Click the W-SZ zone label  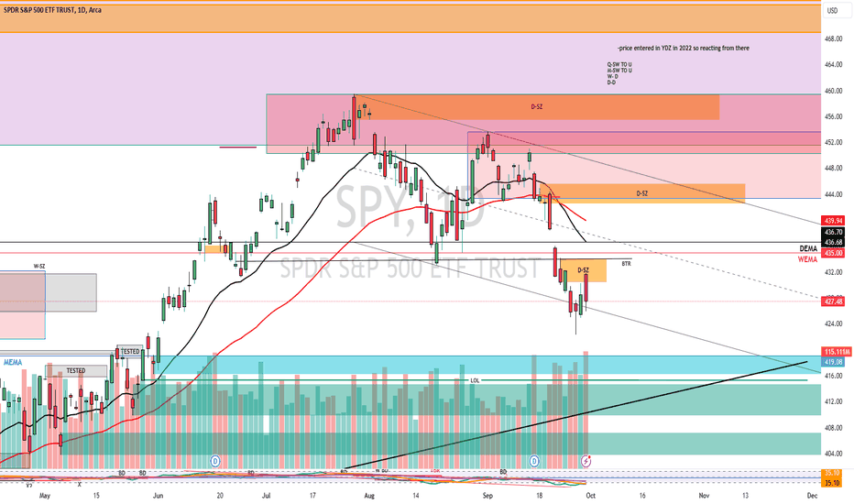(39, 267)
